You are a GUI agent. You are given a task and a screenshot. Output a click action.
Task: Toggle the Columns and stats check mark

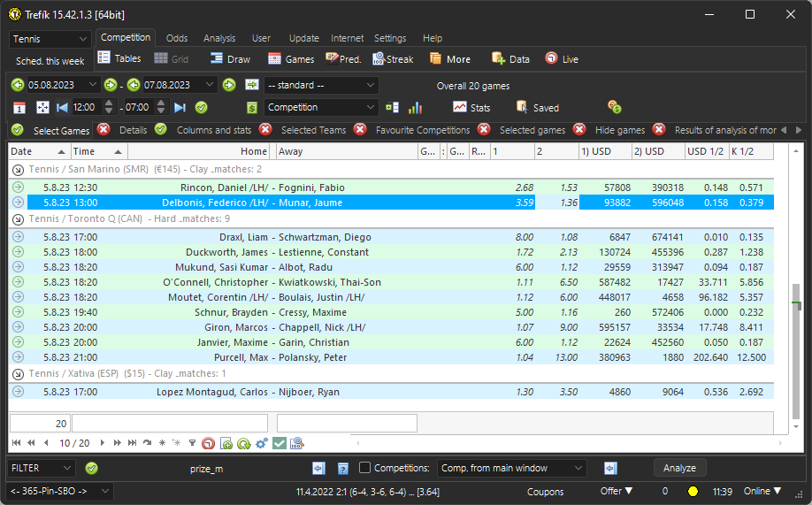pos(161,130)
